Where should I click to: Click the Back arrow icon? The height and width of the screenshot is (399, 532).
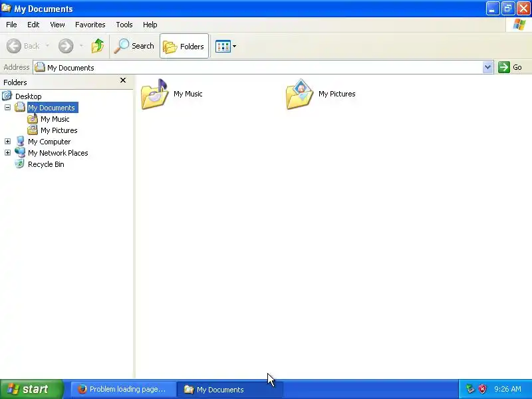click(14, 46)
